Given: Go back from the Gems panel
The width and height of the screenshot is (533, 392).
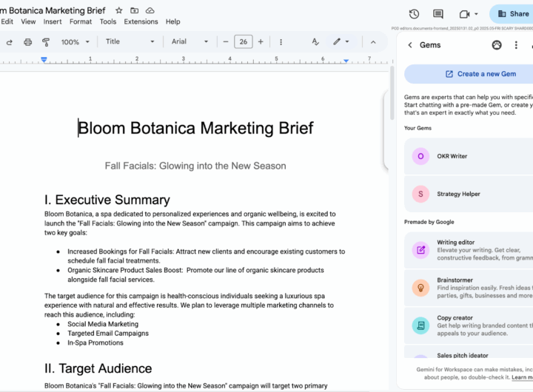Looking at the screenshot, I should [410, 45].
